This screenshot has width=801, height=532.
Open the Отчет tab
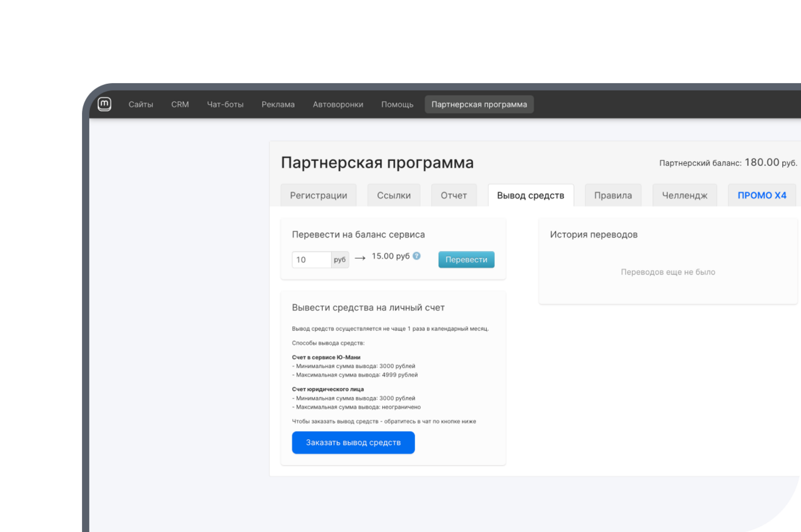click(x=454, y=196)
